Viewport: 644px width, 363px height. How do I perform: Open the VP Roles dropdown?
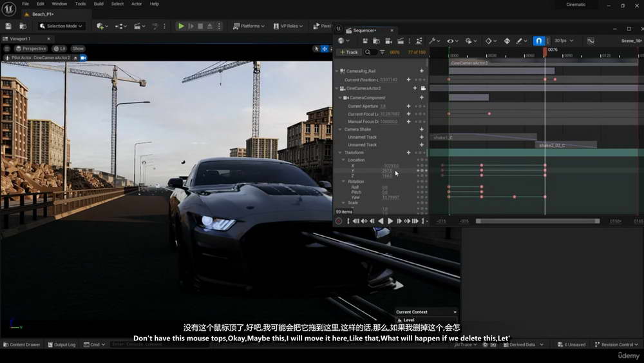pyautogui.click(x=289, y=26)
